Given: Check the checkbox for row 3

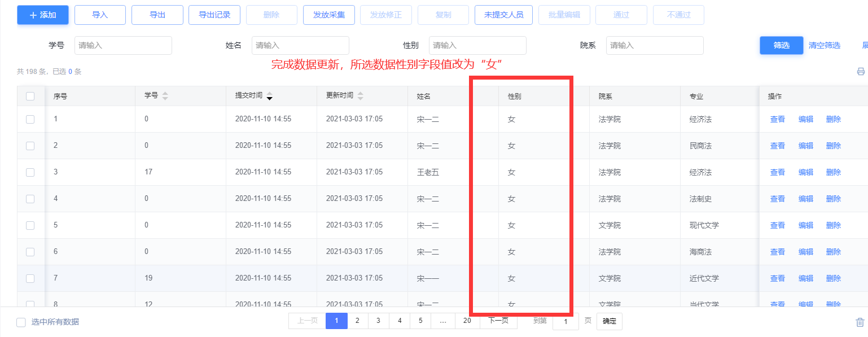Looking at the screenshot, I should click(x=30, y=172).
